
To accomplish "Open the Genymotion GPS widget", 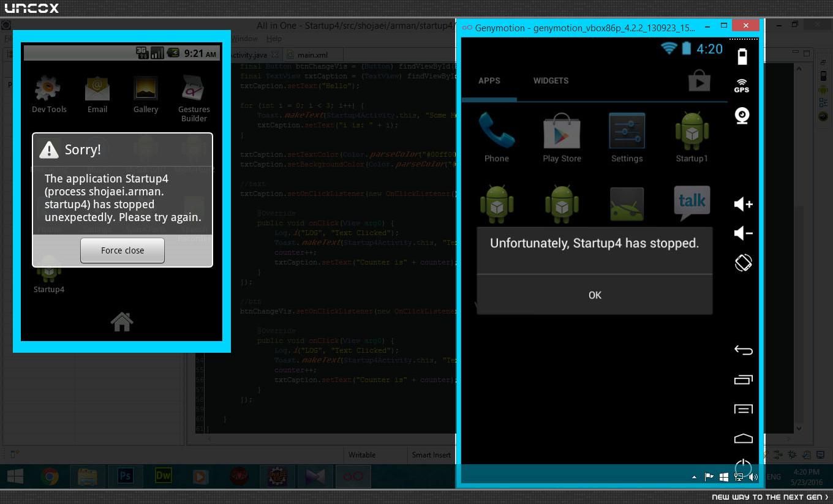I will 742,86.
